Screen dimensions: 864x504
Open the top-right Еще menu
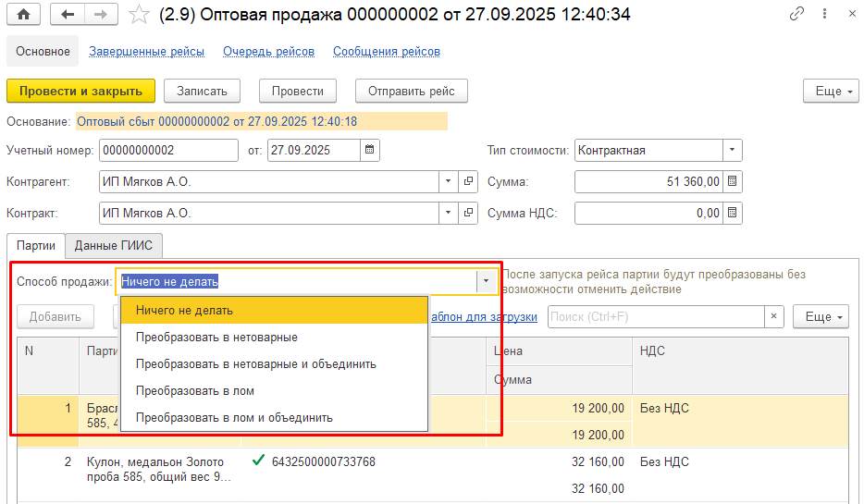828,91
